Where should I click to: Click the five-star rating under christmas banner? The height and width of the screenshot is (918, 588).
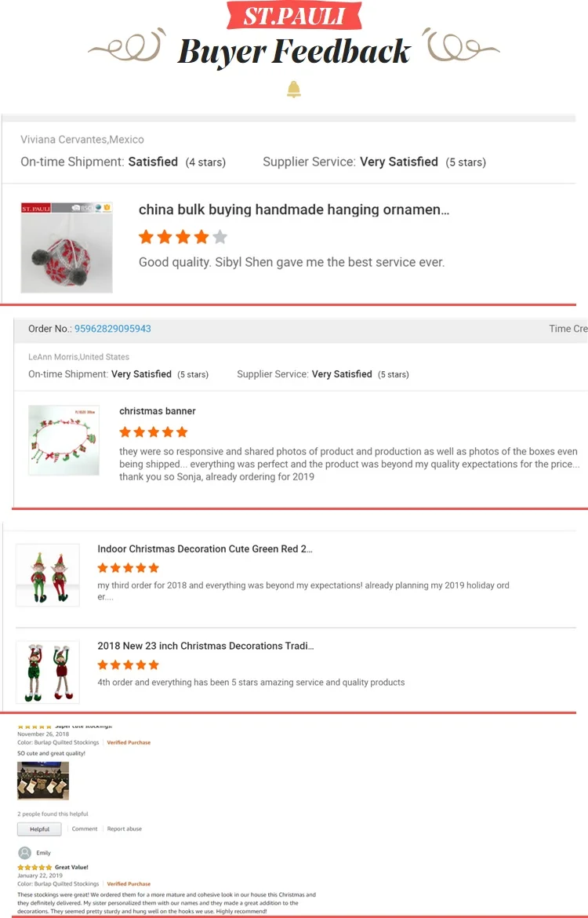click(x=154, y=432)
